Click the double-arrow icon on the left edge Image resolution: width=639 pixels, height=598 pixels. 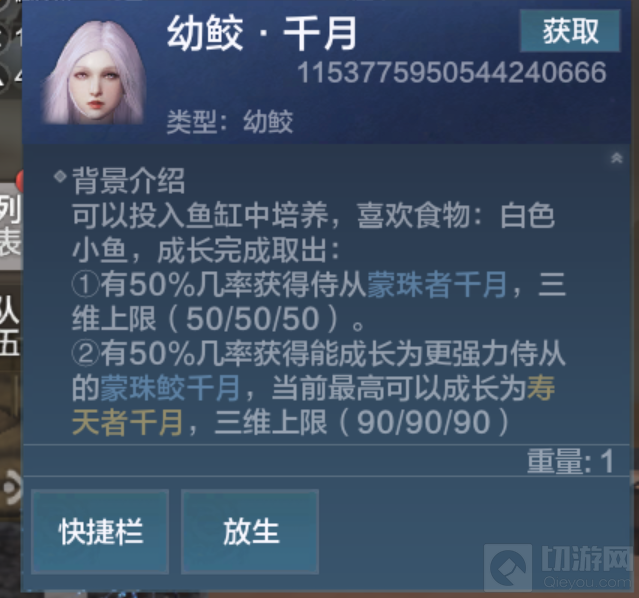12,487
